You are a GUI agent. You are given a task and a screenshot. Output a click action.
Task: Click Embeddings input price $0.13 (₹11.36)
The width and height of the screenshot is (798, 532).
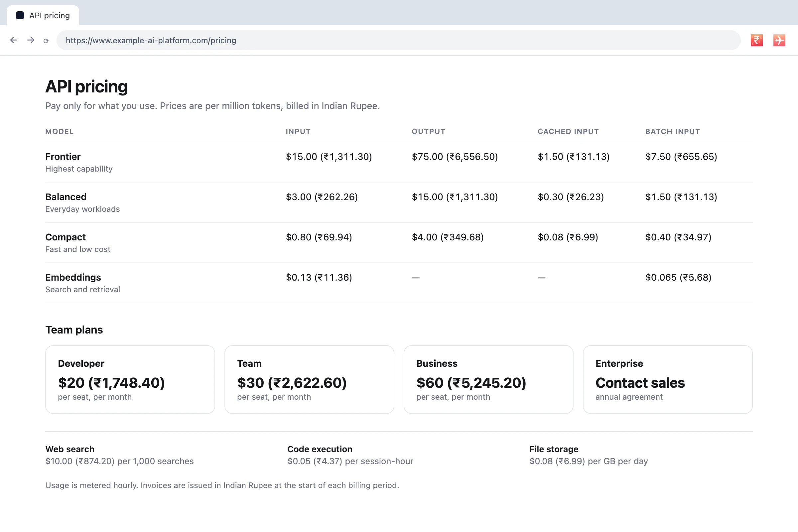tap(319, 277)
